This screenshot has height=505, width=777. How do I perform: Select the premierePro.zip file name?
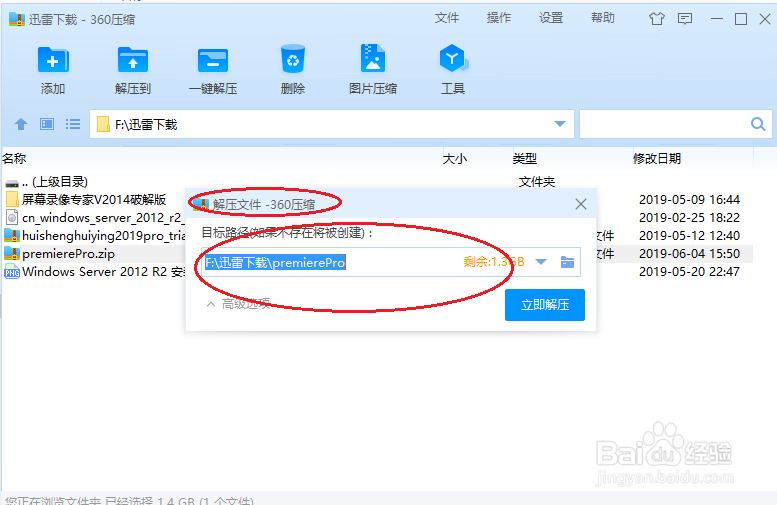pos(68,254)
